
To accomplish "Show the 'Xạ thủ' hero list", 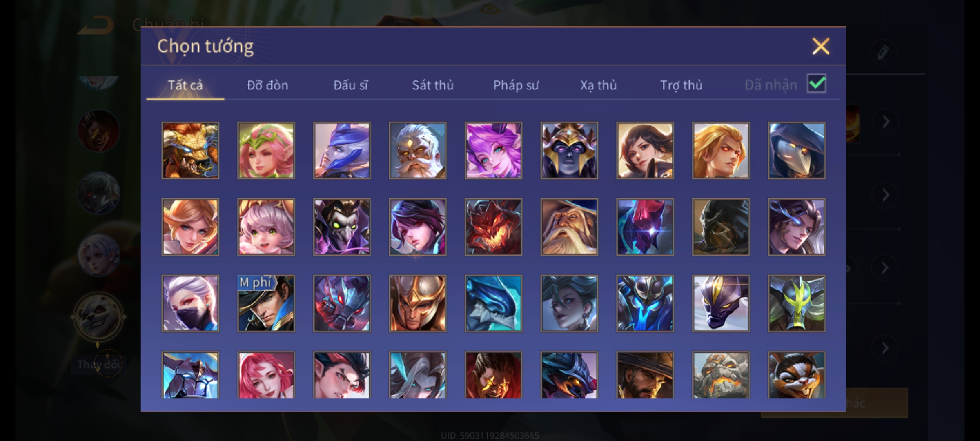I will 598,85.
